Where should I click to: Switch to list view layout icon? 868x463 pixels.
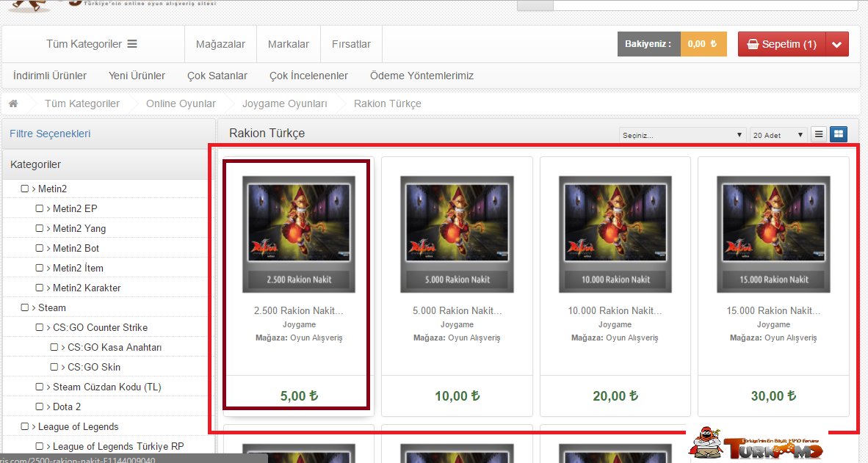819,134
